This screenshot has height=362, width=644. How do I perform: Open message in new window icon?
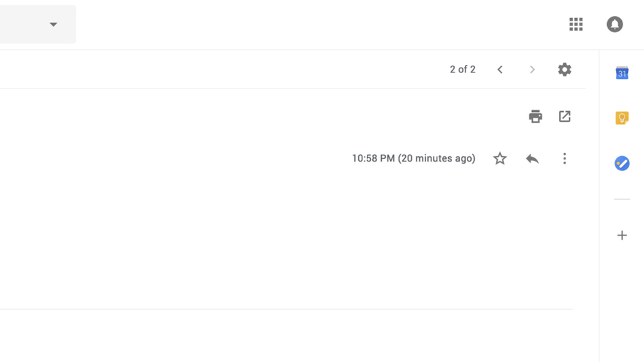[565, 117]
